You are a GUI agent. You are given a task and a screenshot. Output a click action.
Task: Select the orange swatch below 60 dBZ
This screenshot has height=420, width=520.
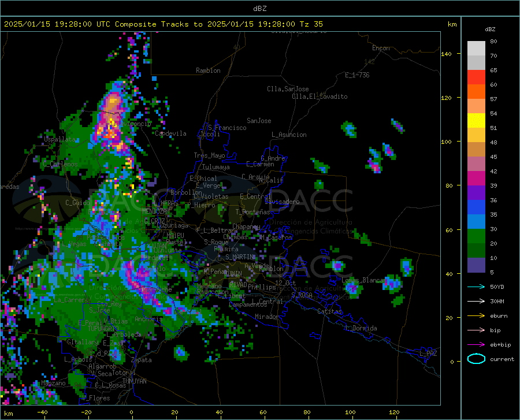[476, 92]
